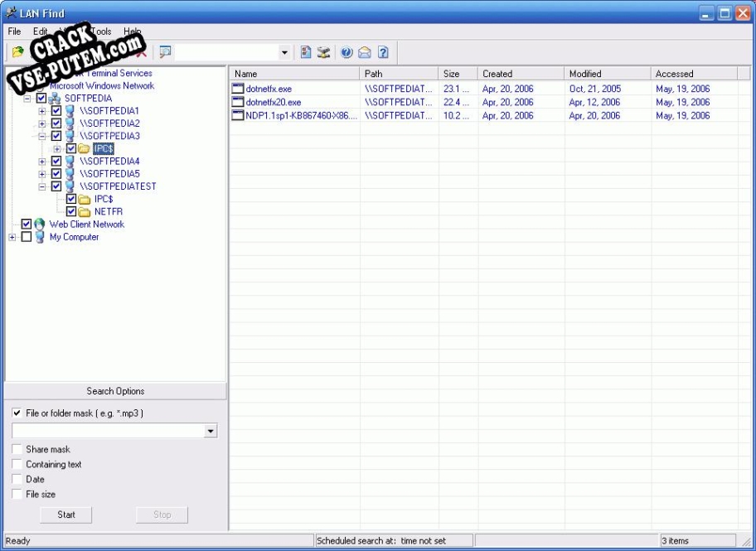Screen dimensions: 756x551
Task: Click the computer icon beside \\SOFTPEDIA4
Action: point(70,161)
